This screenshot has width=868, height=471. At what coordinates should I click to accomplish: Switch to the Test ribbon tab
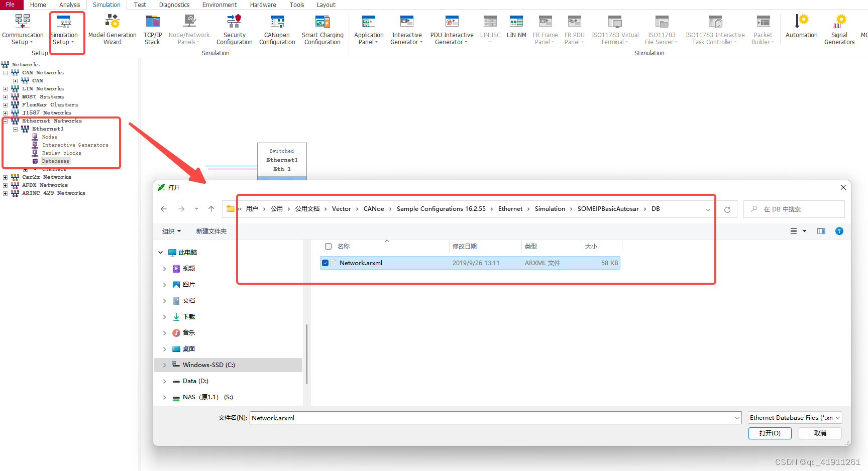tap(140, 5)
